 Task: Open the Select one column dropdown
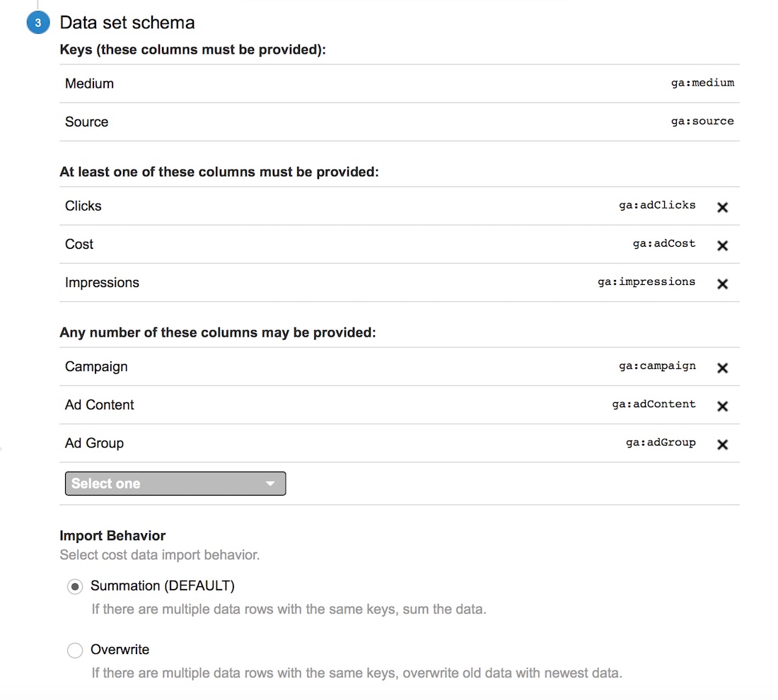coord(175,483)
